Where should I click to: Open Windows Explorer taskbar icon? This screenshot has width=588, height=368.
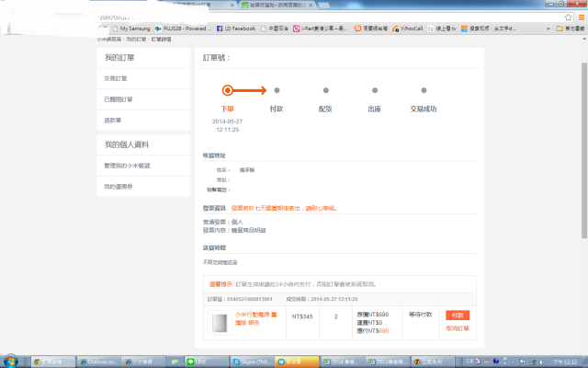[175, 362]
